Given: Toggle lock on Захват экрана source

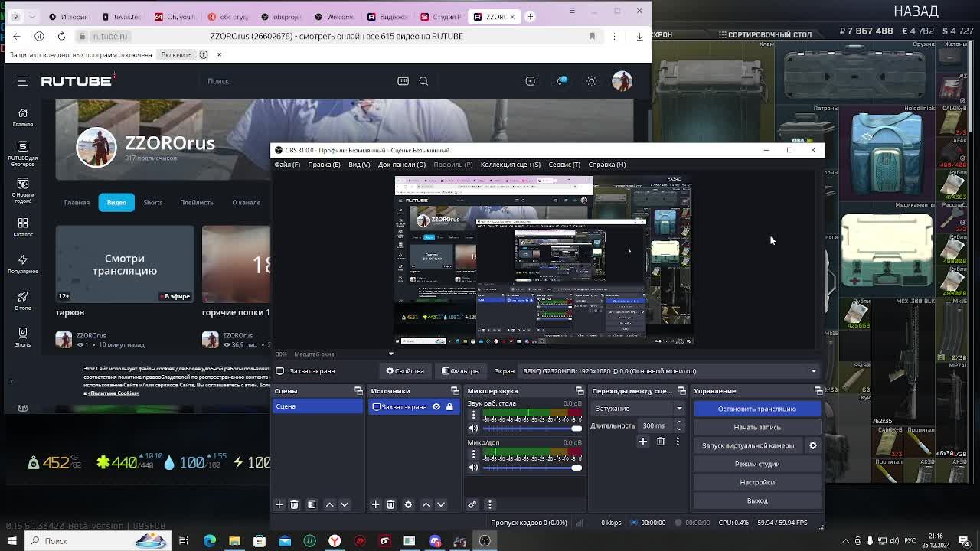Looking at the screenshot, I should pyautogui.click(x=449, y=407).
